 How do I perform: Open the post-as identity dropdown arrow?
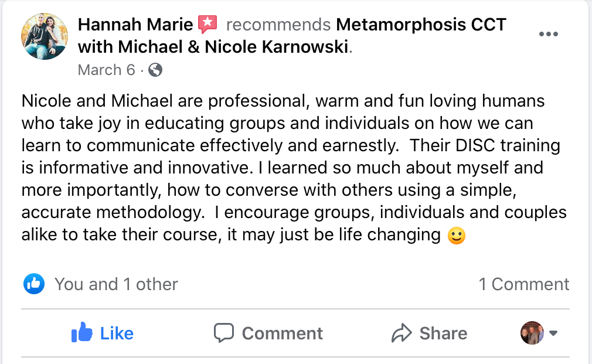(553, 333)
